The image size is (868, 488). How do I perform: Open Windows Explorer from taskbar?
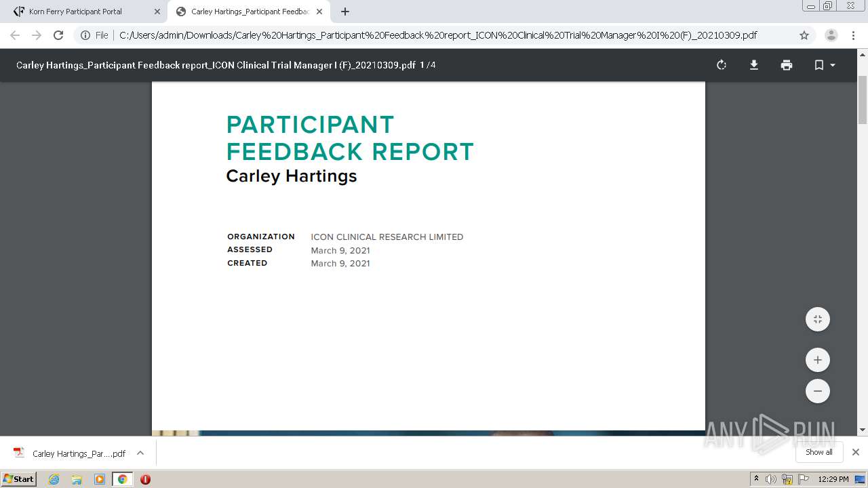point(77,479)
